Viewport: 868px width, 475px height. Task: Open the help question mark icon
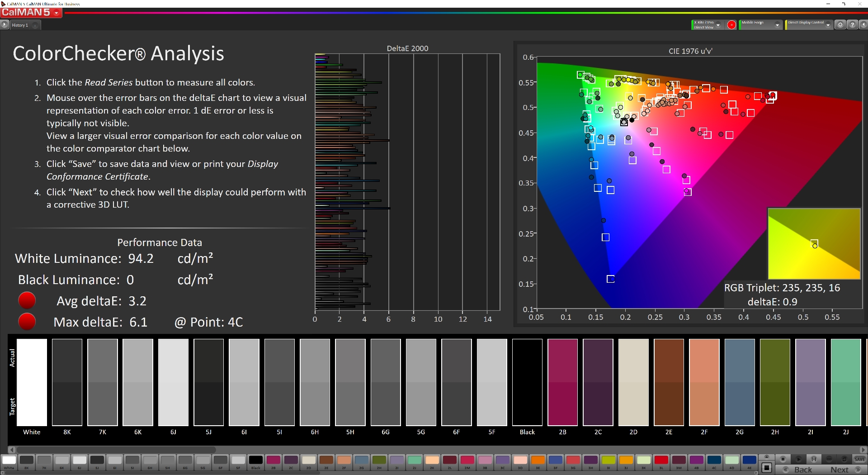pos(852,25)
